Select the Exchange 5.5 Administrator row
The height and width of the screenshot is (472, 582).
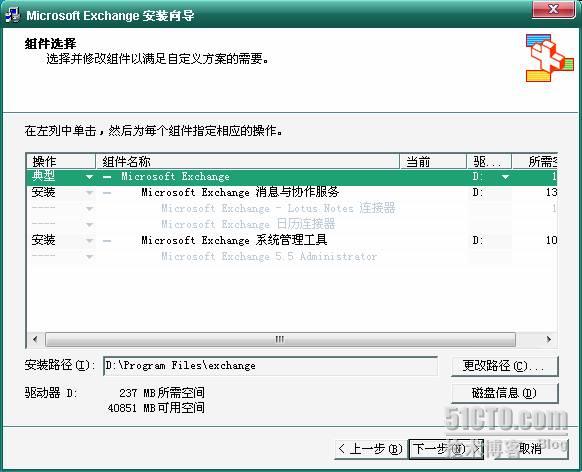292,256
